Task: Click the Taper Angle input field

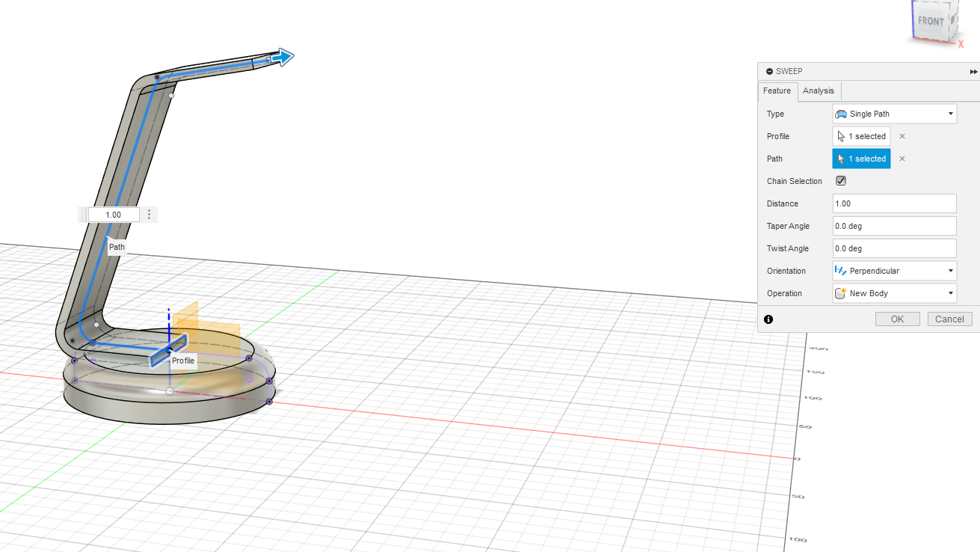Action: [x=895, y=226]
